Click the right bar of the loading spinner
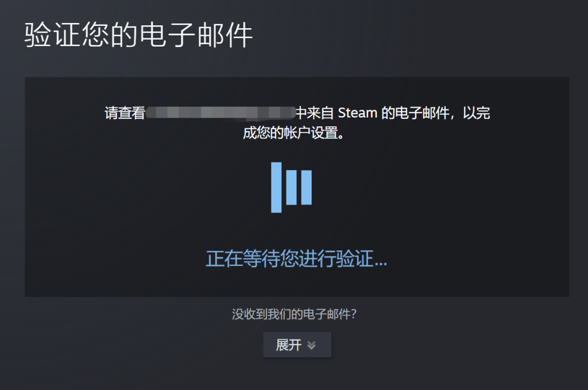The width and height of the screenshot is (588, 390). click(307, 187)
